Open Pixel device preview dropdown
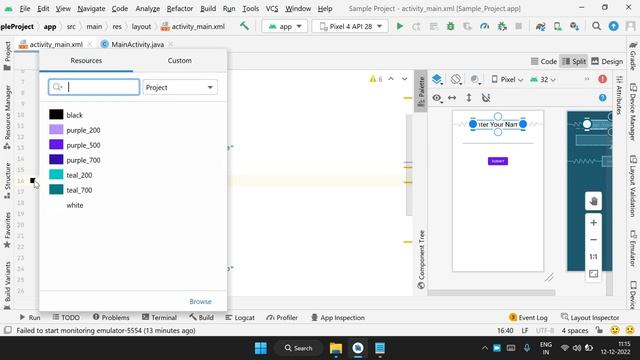 507,79
